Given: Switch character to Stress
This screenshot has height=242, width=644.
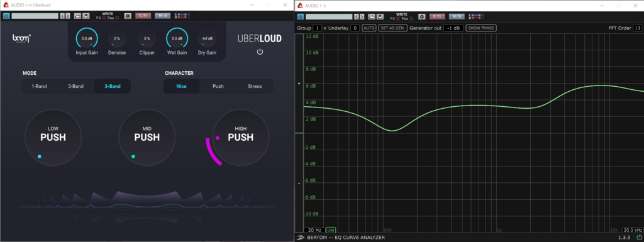Looking at the screenshot, I should [255, 87].
